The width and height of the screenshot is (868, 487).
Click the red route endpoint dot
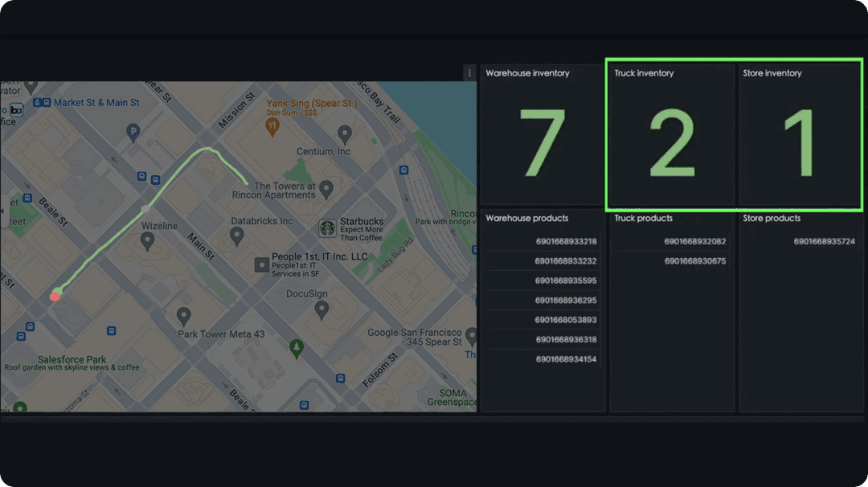pos(55,297)
